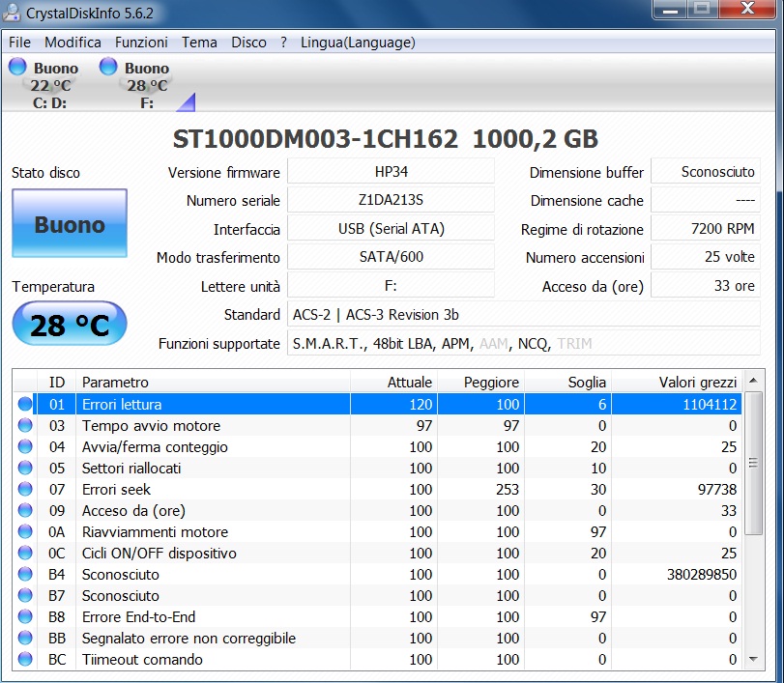Viewport: 784px width, 683px height.
Task: Click raw value 380289850 in row B4
Action: pyautogui.click(x=702, y=574)
